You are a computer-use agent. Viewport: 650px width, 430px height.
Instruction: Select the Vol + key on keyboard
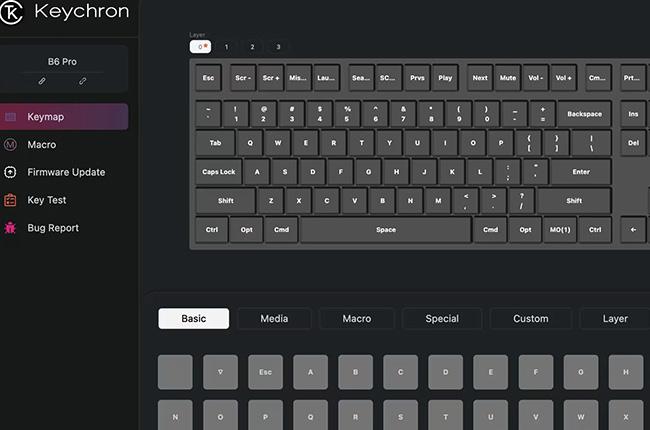[x=563, y=78]
